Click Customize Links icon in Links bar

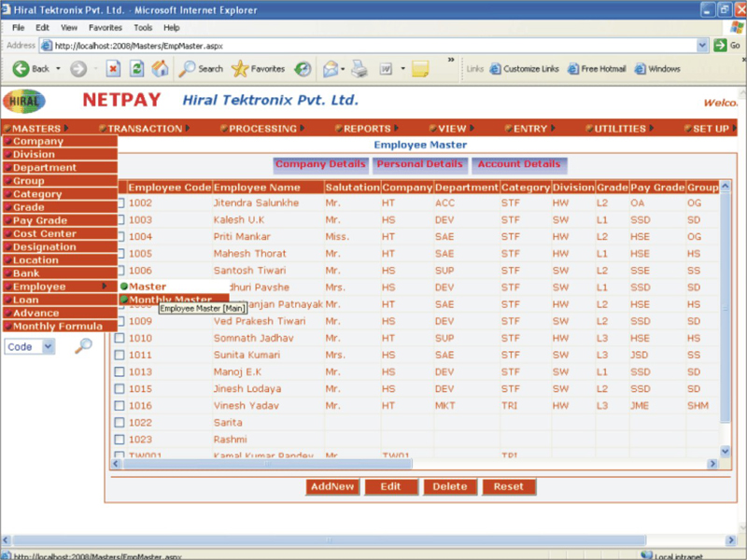click(x=496, y=69)
